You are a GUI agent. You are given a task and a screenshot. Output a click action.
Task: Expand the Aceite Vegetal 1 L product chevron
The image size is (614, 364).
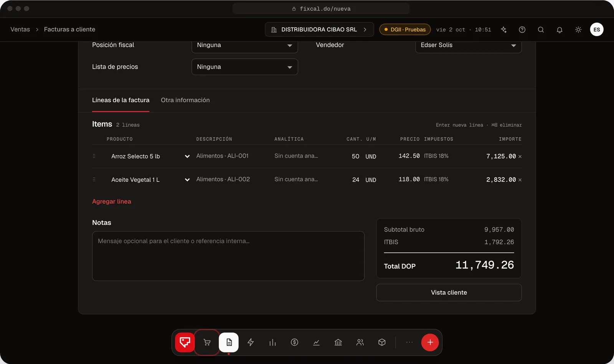tap(187, 180)
